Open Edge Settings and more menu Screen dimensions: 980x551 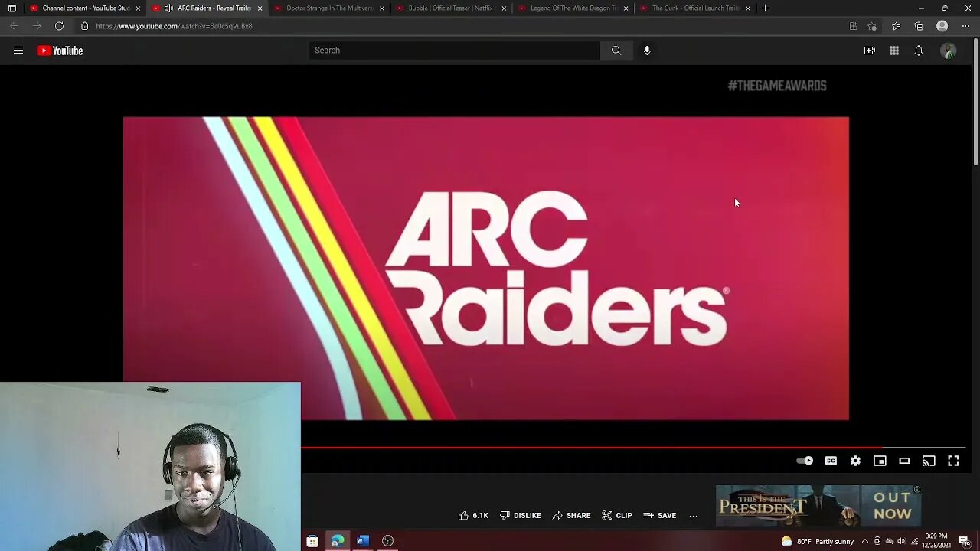click(x=965, y=26)
